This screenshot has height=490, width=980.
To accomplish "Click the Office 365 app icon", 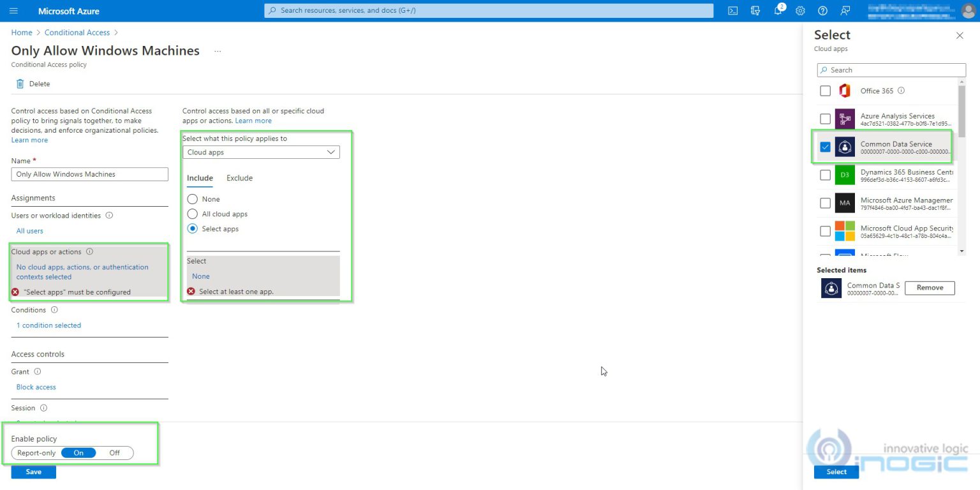I will click(x=845, y=91).
